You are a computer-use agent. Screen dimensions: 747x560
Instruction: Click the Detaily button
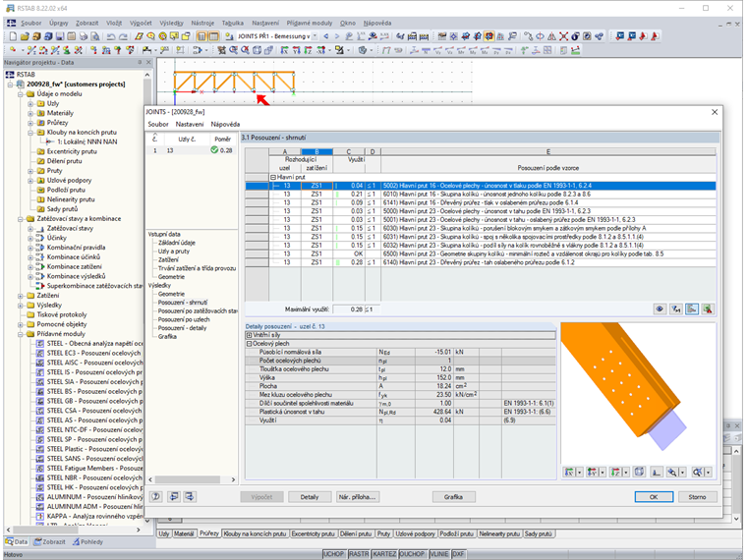(310, 497)
